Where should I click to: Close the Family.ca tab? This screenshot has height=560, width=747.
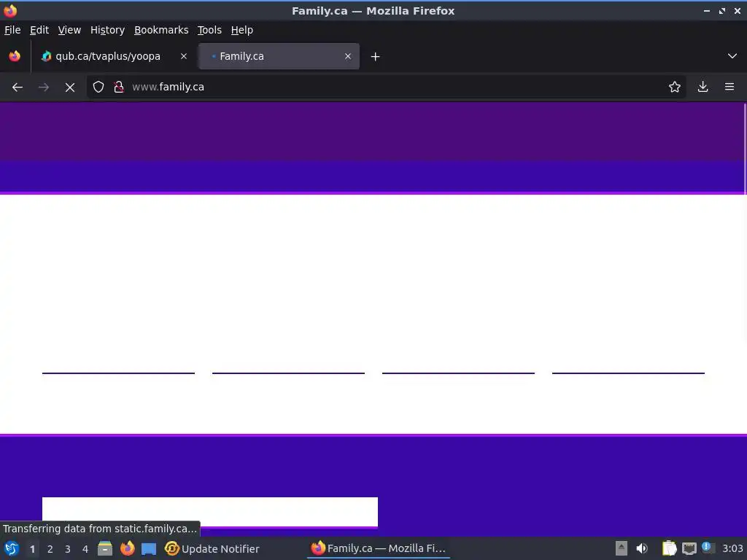(348, 56)
